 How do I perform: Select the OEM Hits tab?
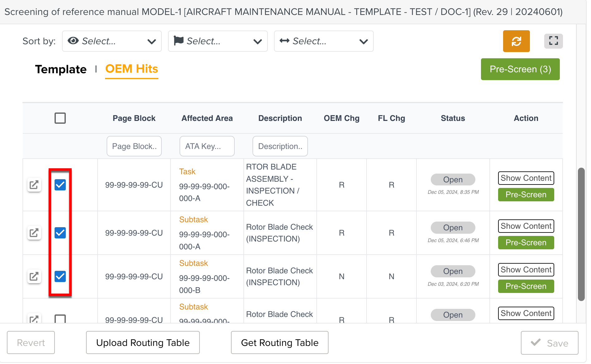click(x=132, y=69)
